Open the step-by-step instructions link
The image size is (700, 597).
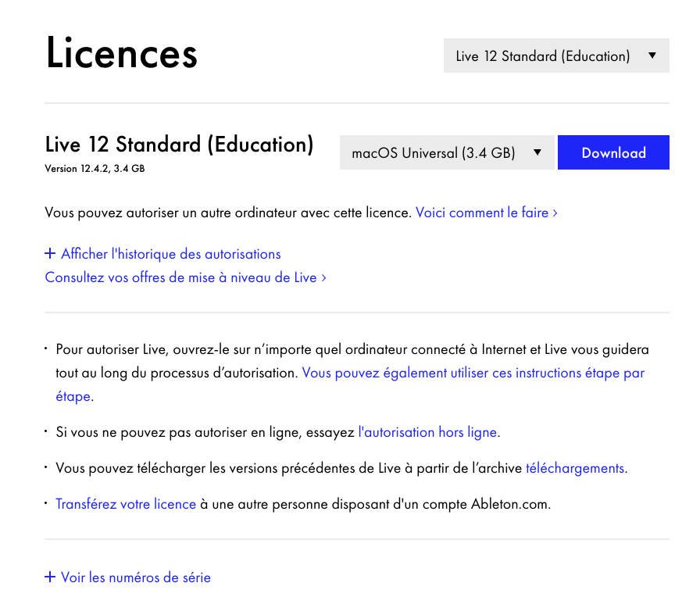pos(473,373)
